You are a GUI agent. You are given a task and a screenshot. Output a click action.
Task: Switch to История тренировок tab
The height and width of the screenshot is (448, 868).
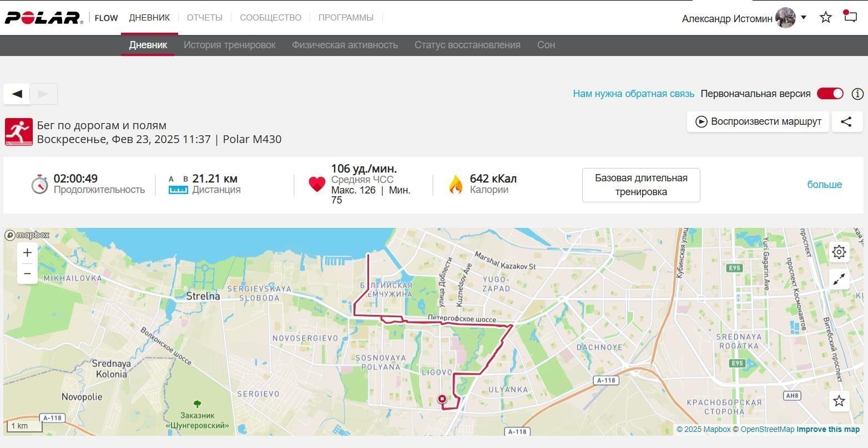point(229,45)
